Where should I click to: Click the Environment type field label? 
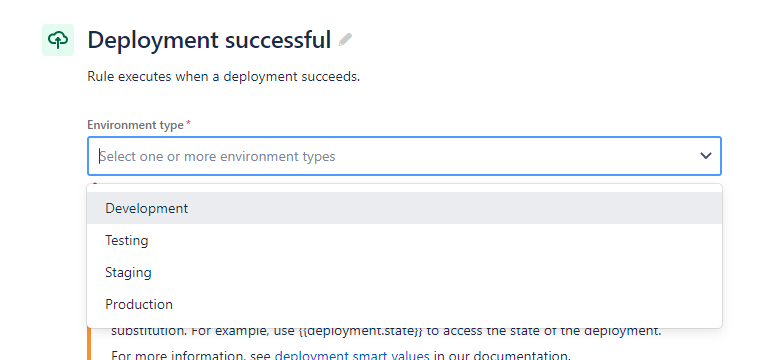point(135,125)
